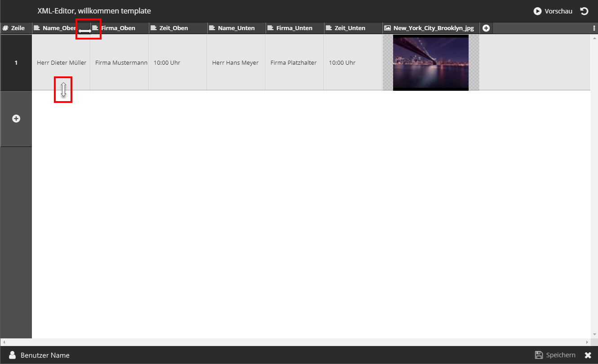Viewport: 598px width, 364px height.
Task: Click the Benutzer Name user icon
Action: coord(13,355)
